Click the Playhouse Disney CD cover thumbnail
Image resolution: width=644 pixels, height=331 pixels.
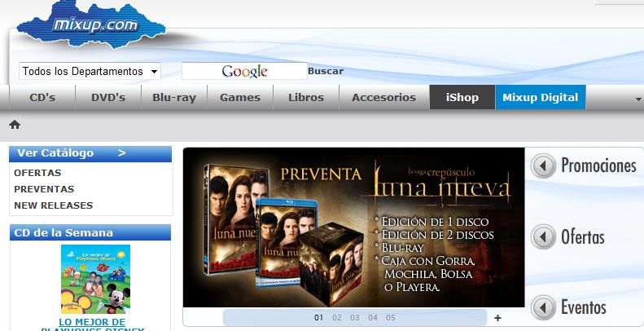(x=95, y=279)
